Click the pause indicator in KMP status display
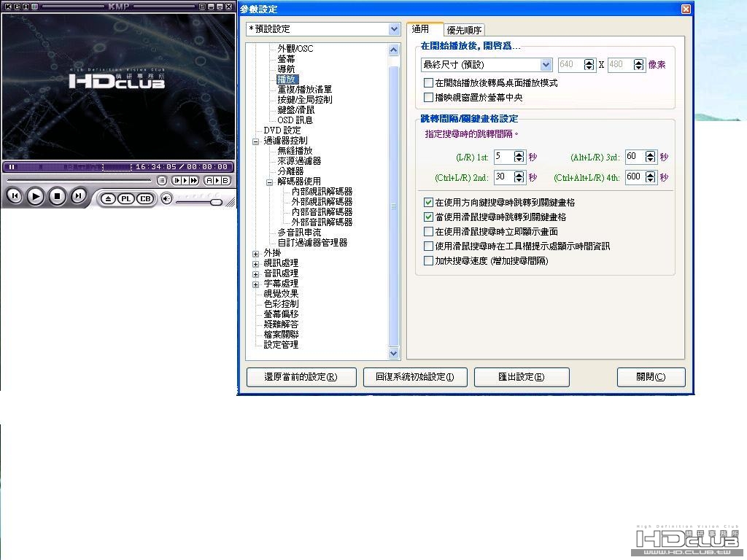The width and height of the screenshot is (747, 560). [x=12, y=167]
